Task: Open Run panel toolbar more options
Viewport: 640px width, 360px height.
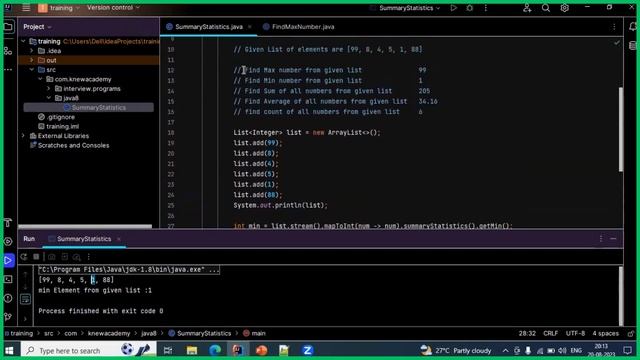Action: (89, 257)
